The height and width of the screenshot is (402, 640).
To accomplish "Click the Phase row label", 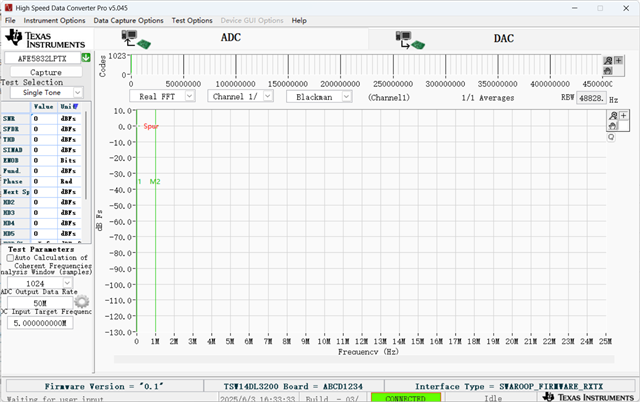I will pos(13,181).
